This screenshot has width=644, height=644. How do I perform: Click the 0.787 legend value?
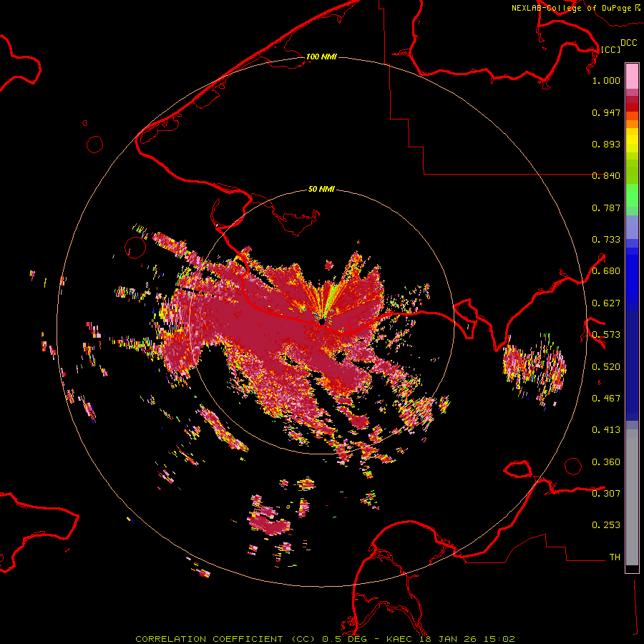click(x=606, y=208)
